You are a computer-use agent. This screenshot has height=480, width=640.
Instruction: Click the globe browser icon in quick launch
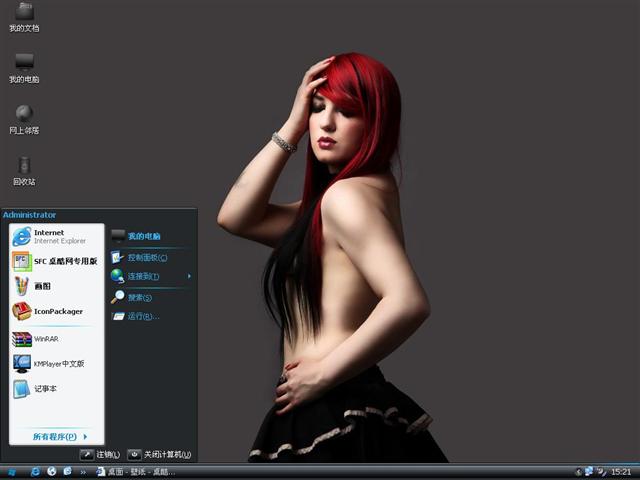[x=51, y=471]
